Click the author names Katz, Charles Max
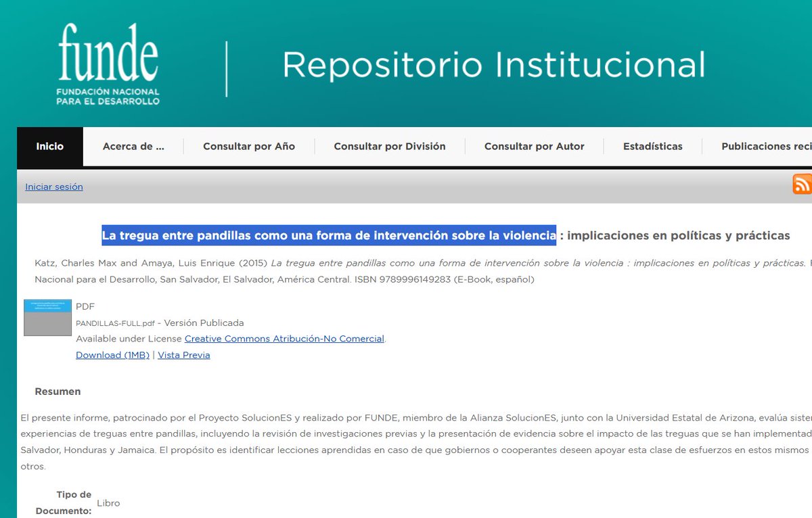Screen dimensions: 812x518 coord(76,263)
